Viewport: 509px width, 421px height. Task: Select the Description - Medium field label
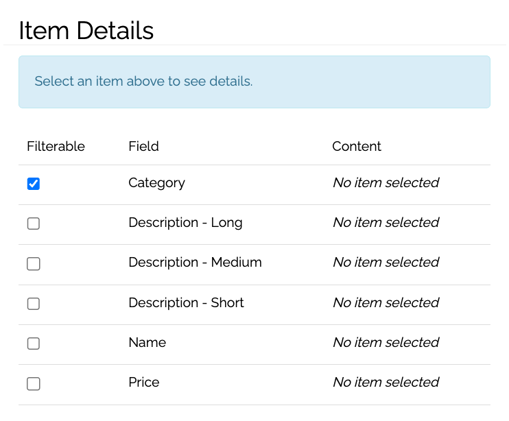[195, 262]
